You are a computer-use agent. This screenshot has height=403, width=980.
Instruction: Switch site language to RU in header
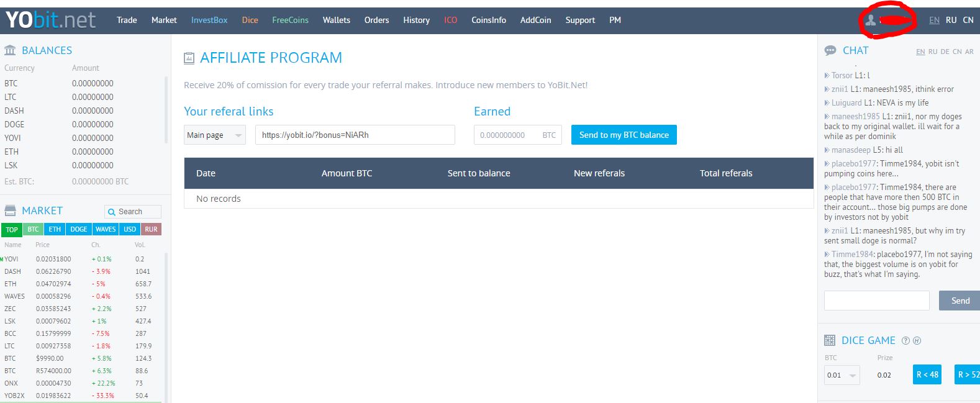[x=951, y=20]
